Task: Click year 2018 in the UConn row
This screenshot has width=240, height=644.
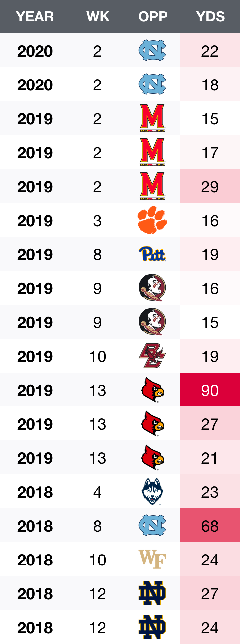Action: 35,492
